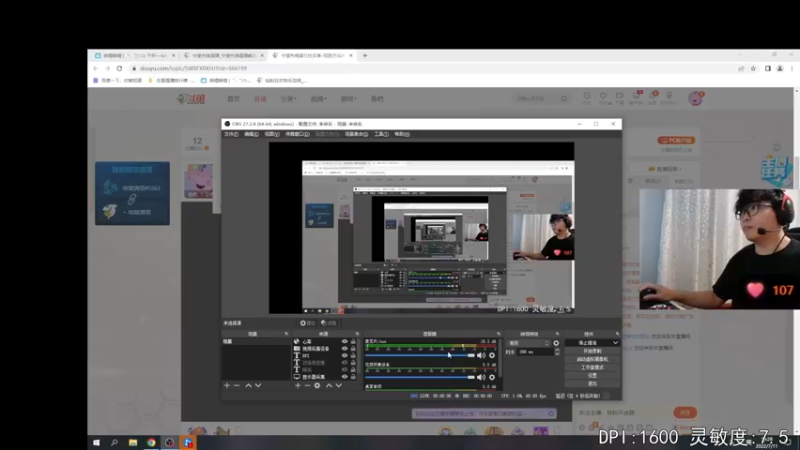Expand the 游戏 dropdown in Douyu navigation
Image resolution: width=800 pixels, height=450 pixels.
click(348, 98)
